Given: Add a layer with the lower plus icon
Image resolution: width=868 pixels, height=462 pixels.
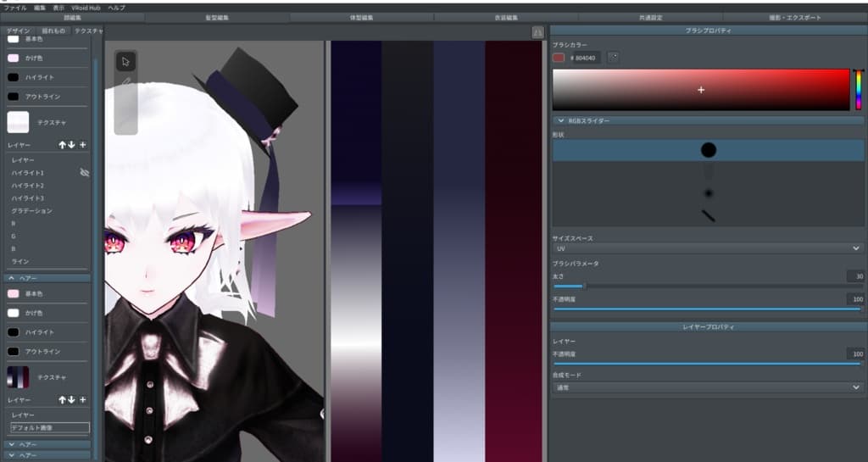Looking at the screenshot, I should pyautogui.click(x=83, y=399).
